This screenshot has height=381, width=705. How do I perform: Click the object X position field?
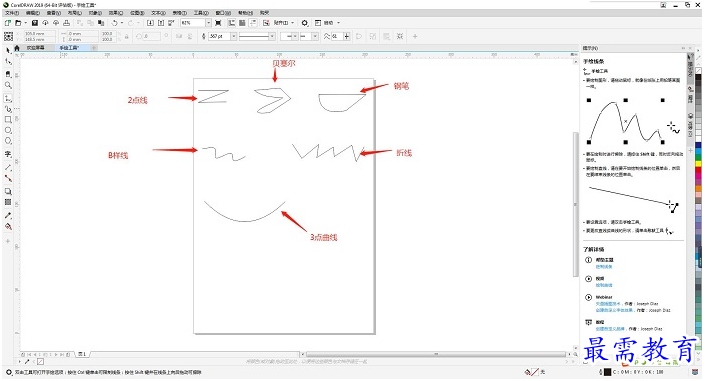(40, 34)
